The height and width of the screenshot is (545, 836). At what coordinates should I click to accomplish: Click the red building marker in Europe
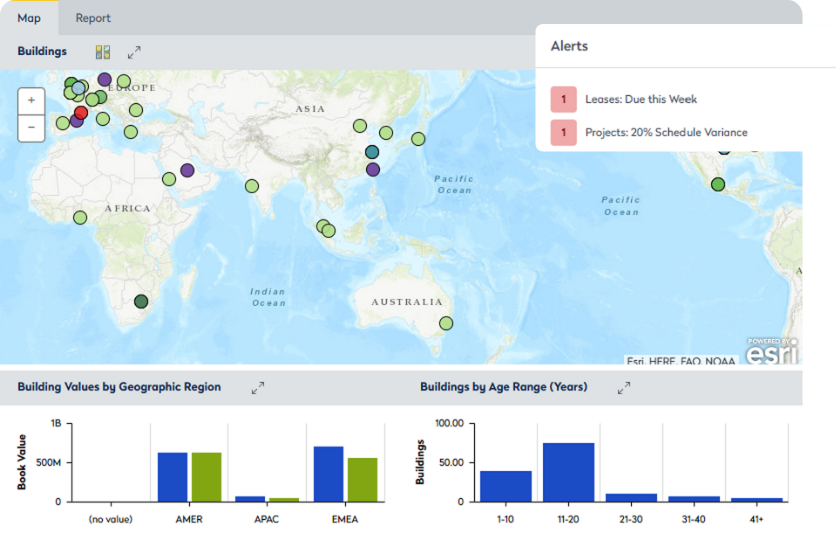click(x=81, y=113)
